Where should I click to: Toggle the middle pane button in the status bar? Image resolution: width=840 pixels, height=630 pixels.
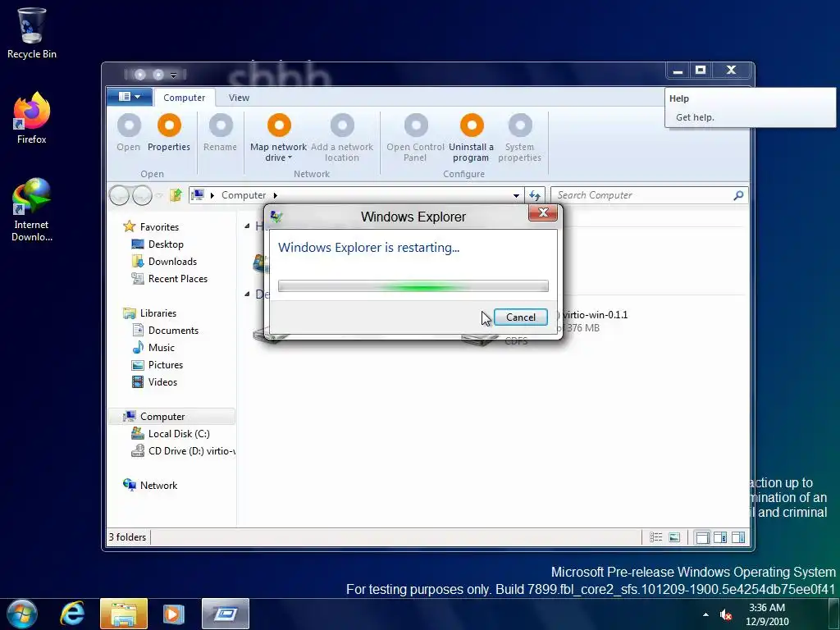coord(720,536)
